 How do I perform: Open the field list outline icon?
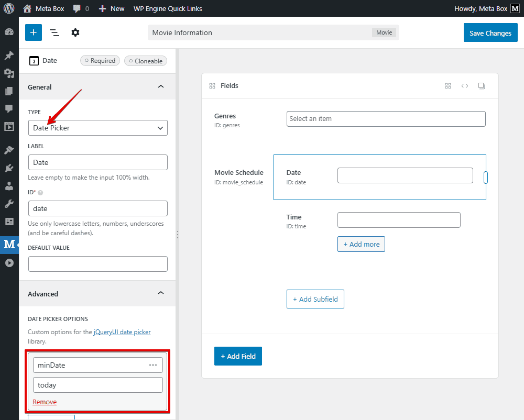(x=54, y=32)
